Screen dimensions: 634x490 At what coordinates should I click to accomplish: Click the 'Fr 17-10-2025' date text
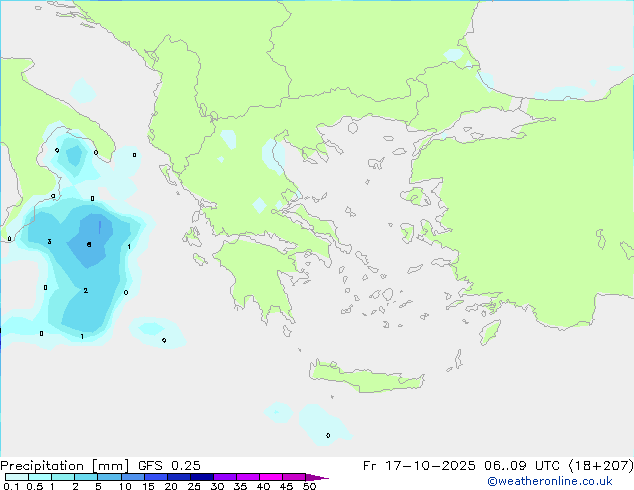click(x=419, y=466)
